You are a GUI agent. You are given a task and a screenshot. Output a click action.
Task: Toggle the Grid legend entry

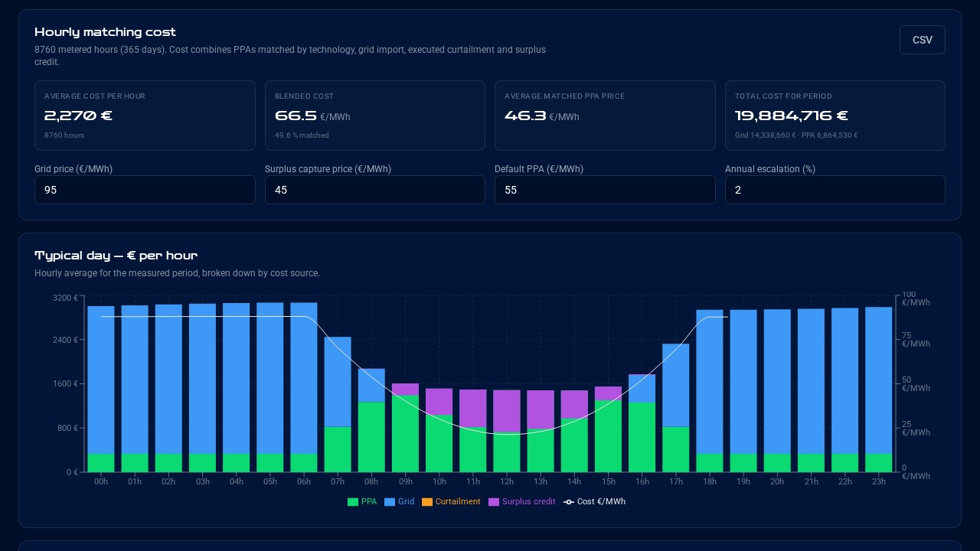(x=400, y=502)
